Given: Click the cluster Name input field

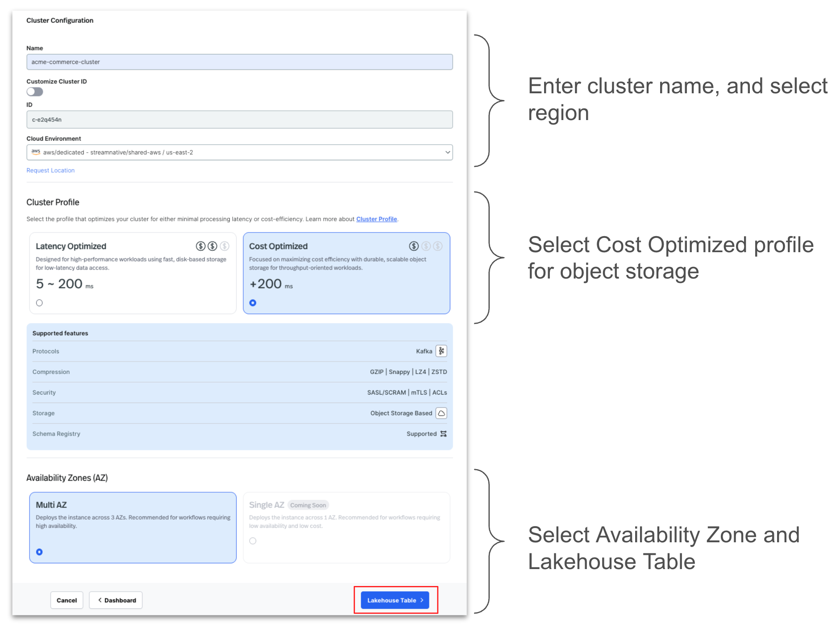Looking at the screenshot, I should pyautogui.click(x=239, y=62).
